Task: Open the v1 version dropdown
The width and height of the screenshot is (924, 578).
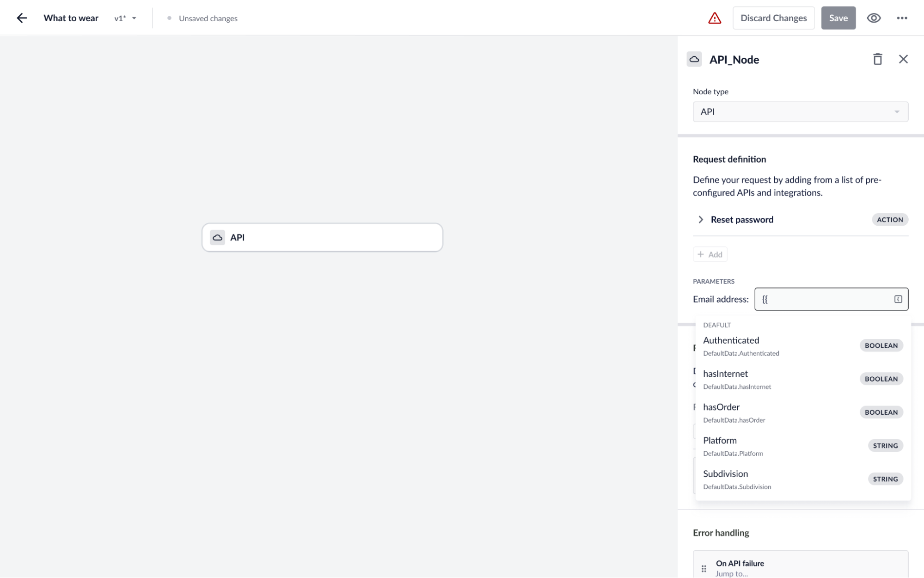Action: [x=125, y=18]
